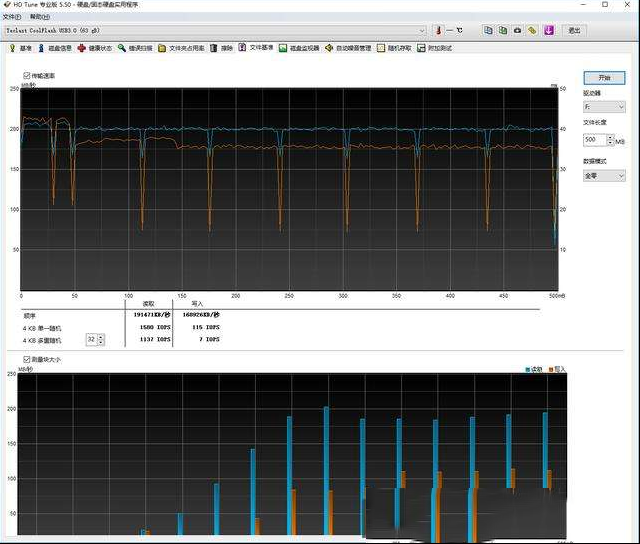Open the 健康状态 health tab with red cross
This screenshot has width=640, height=544.
(x=96, y=48)
